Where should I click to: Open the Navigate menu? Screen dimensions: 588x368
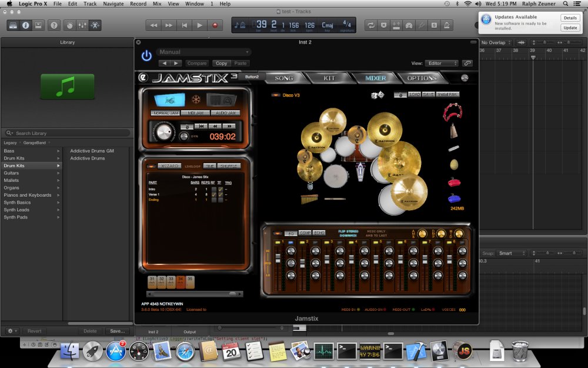(x=113, y=4)
